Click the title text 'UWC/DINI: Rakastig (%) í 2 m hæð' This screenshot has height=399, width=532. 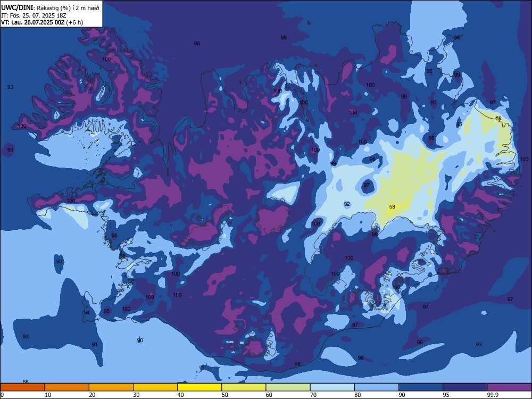(x=50, y=8)
